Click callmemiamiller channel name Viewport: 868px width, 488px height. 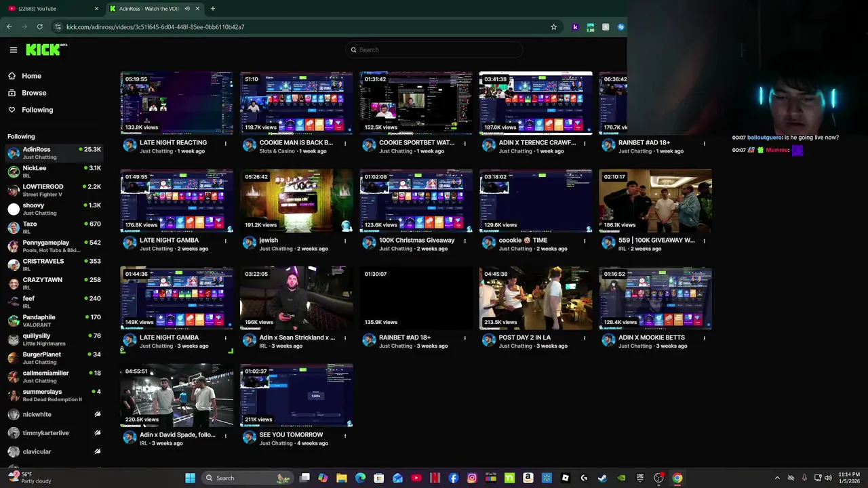pos(45,373)
